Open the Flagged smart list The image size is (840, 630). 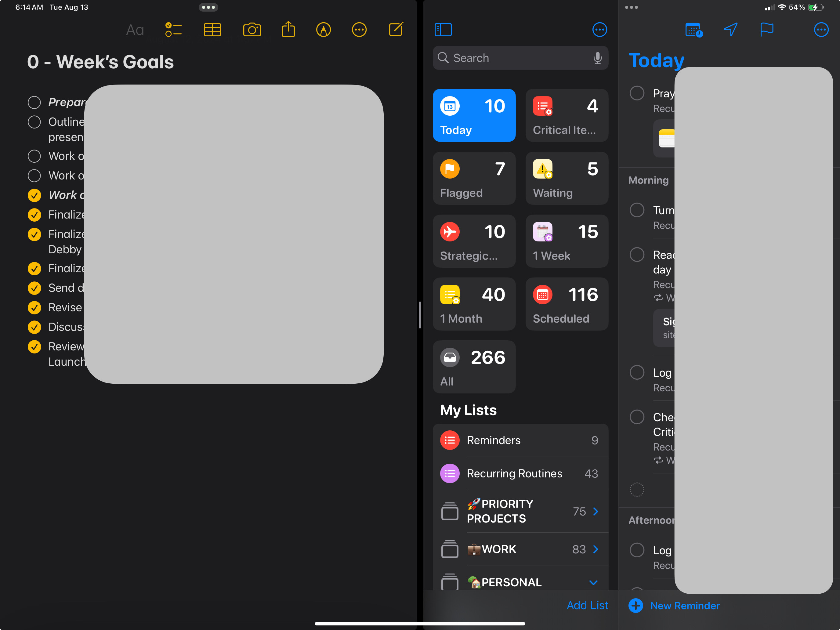click(x=474, y=179)
